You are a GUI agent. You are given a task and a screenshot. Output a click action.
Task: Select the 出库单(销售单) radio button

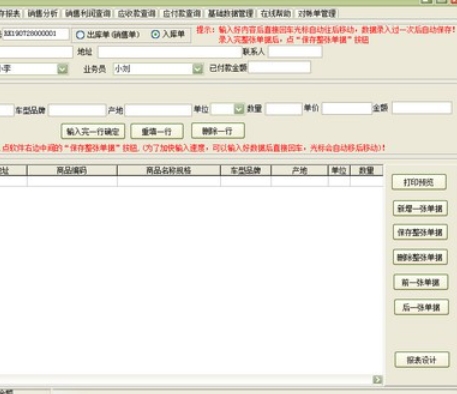click(80, 35)
